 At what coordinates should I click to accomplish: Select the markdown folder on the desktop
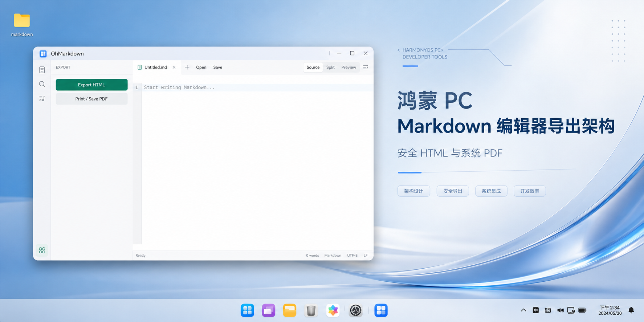22,25
